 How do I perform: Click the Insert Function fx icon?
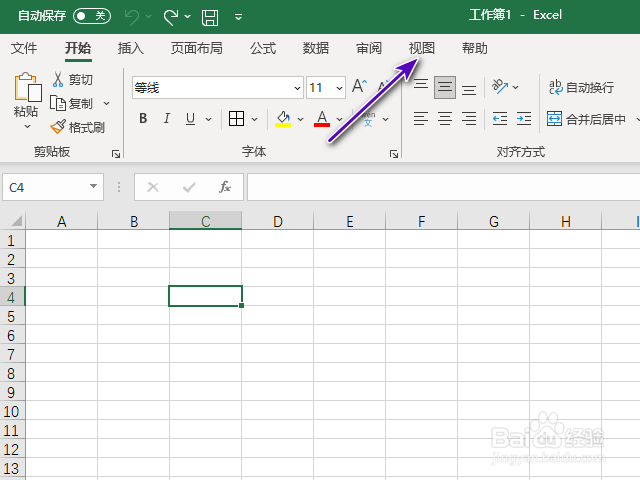pyautogui.click(x=225, y=187)
